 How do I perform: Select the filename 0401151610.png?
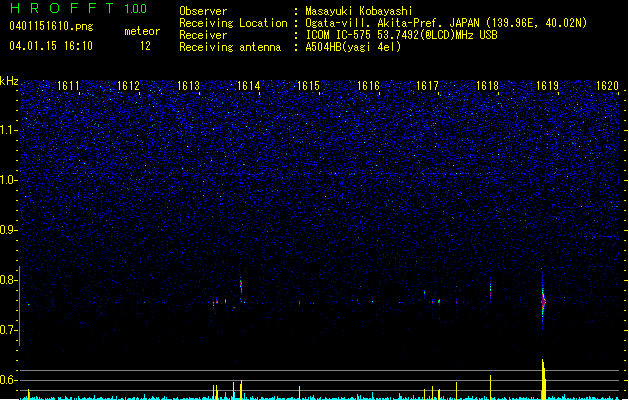coord(51,27)
